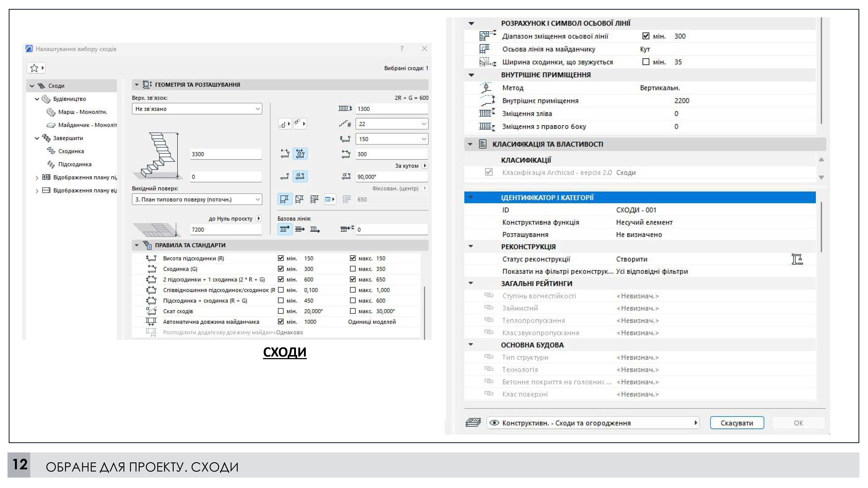Open the Верх. зв'язок dropdown
The height and width of the screenshot is (488, 868).
pos(197,109)
